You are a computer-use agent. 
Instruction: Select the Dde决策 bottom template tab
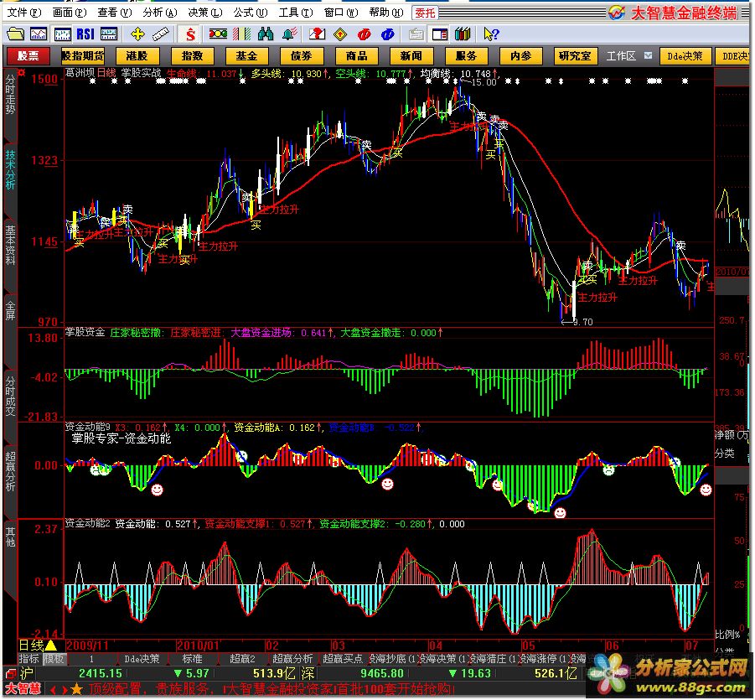click(x=142, y=659)
